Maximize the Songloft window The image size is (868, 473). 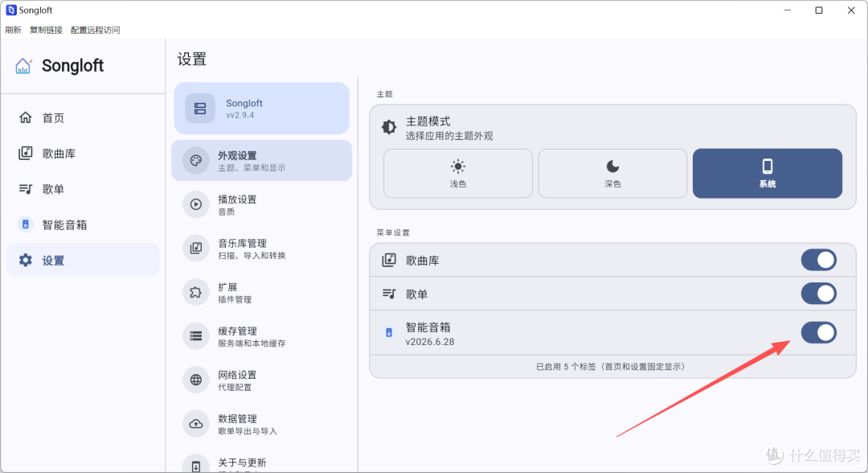click(x=819, y=10)
